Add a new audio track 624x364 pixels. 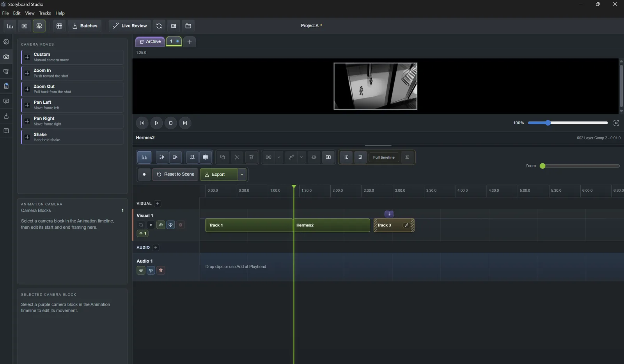156,247
